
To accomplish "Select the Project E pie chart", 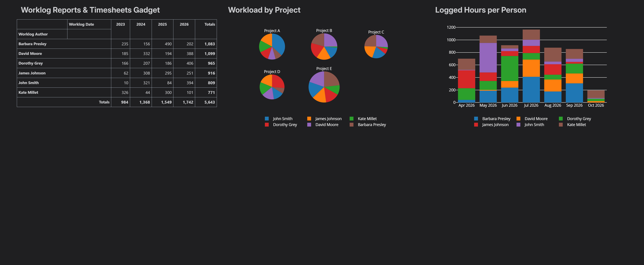I will 324,87.
